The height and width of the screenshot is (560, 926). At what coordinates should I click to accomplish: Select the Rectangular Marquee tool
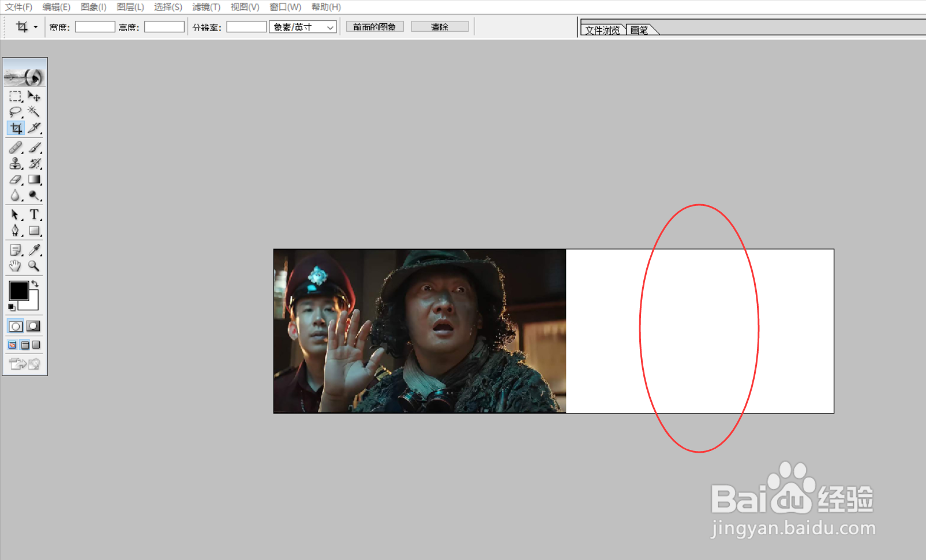point(16,96)
